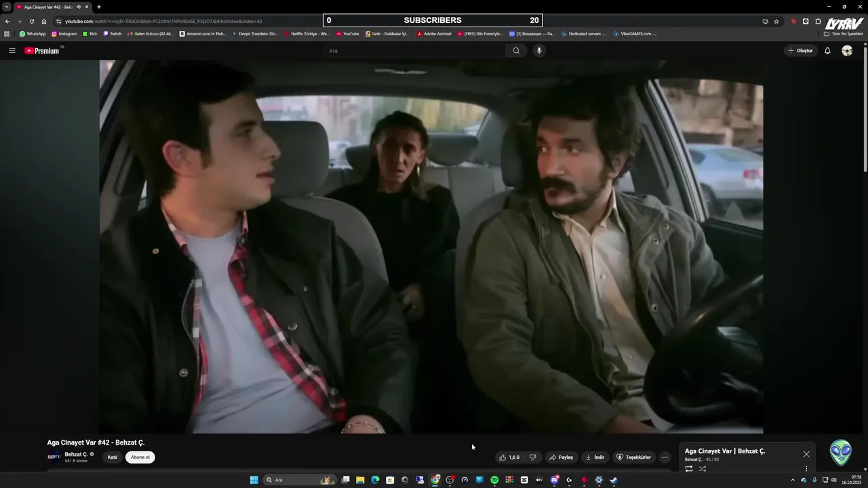Open the apps grid in bookmarks bar
868x488 pixels.
[7, 33]
